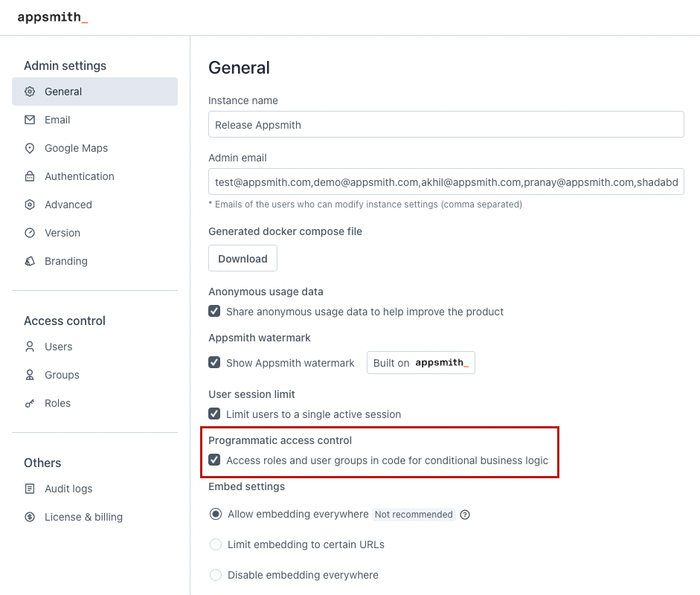Screen dimensions: 700x595
Task: Click the License & billing dollar icon
Action: (30, 517)
